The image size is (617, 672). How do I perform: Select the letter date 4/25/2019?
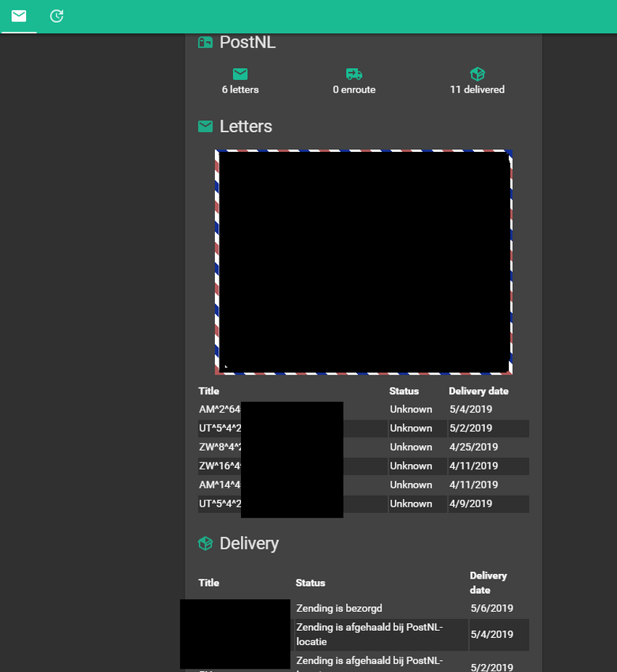tap(474, 447)
